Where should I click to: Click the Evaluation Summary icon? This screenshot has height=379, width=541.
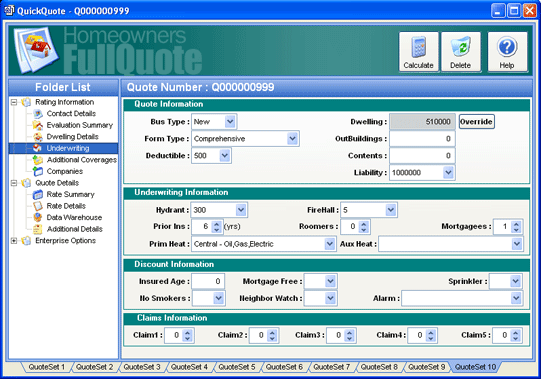pyautogui.click(x=38, y=125)
